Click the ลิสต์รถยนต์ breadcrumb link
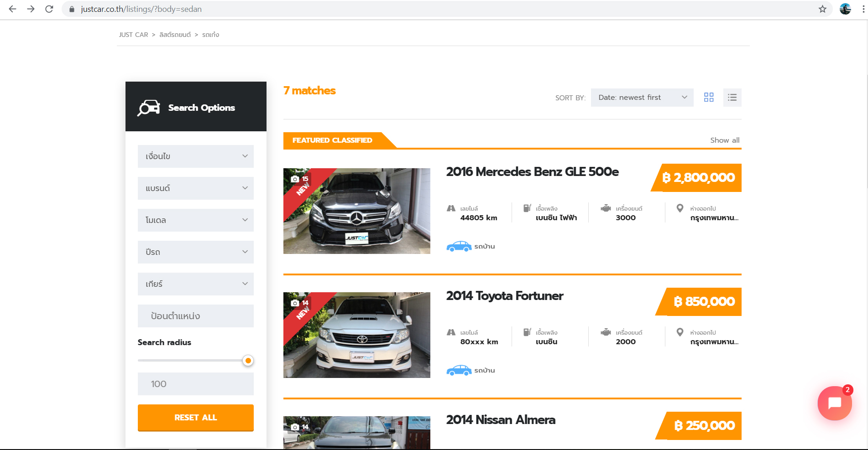 [175, 35]
